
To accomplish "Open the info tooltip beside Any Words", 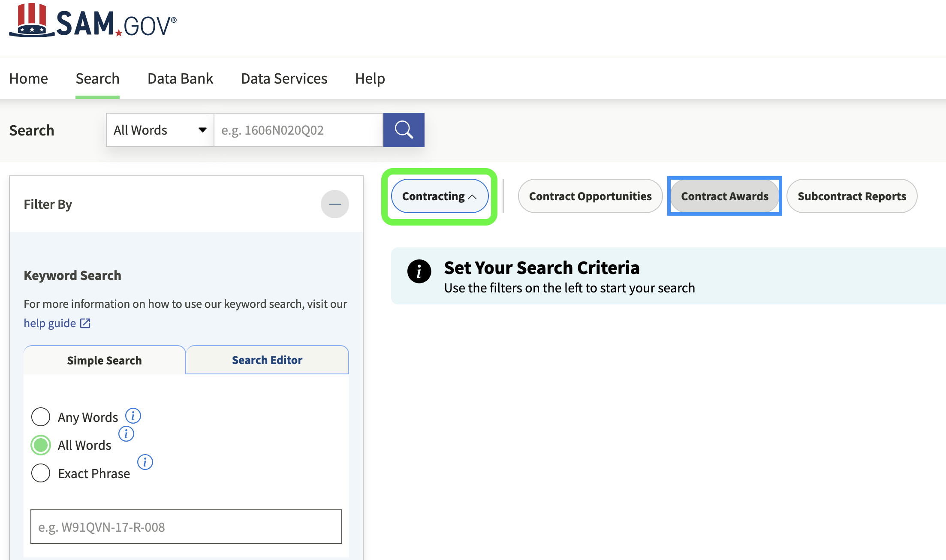I will 133,415.
